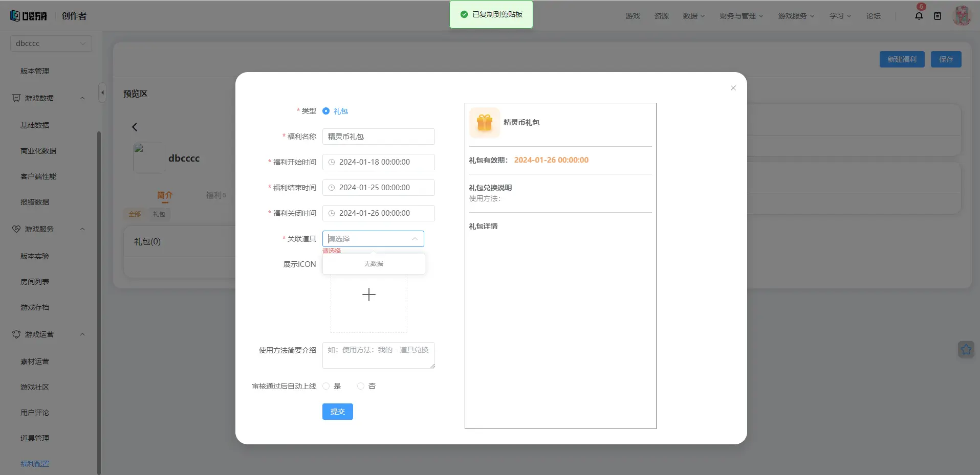Open 游戏社区 in sidebar
The width and height of the screenshot is (980, 475).
pos(35,387)
